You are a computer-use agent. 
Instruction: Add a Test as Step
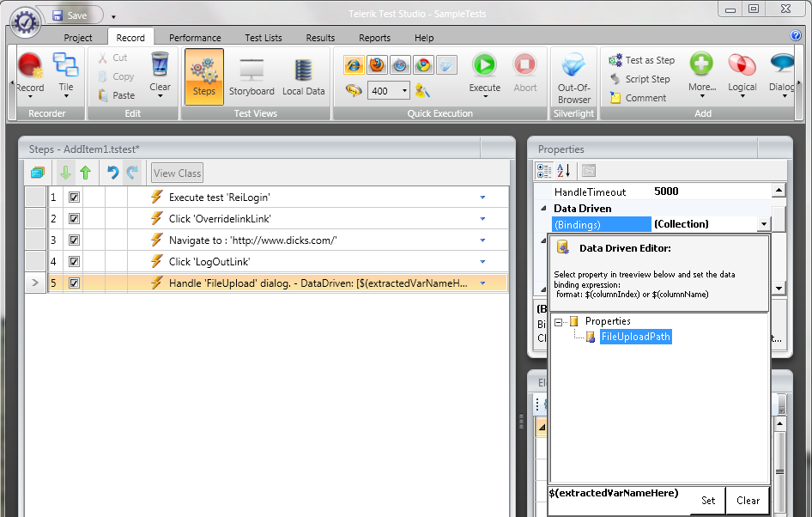tap(642, 60)
